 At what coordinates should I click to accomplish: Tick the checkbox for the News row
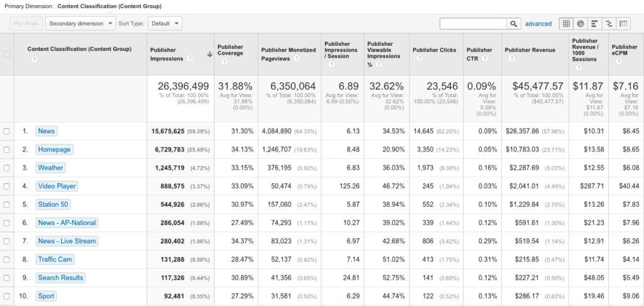click(7, 131)
